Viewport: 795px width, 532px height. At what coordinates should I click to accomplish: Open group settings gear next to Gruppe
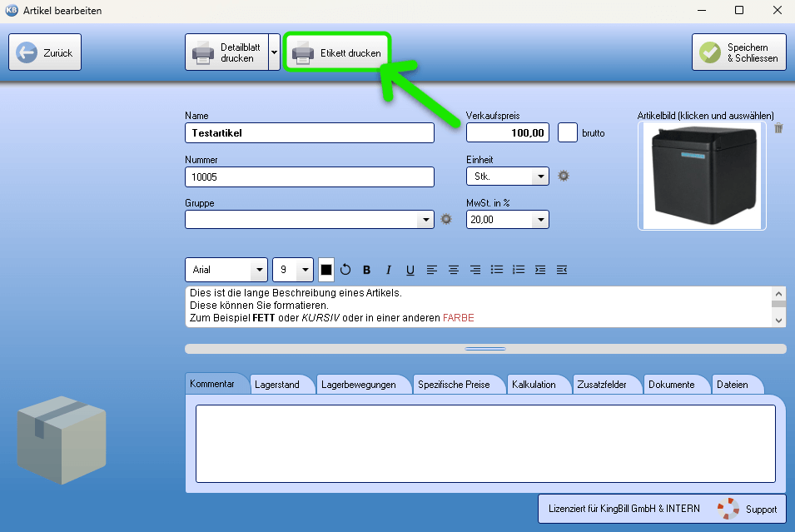point(446,219)
